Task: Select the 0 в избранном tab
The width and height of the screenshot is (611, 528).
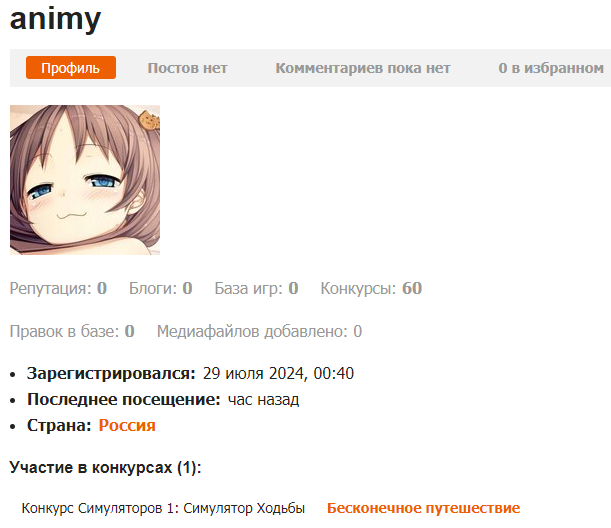Action: (x=551, y=68)
